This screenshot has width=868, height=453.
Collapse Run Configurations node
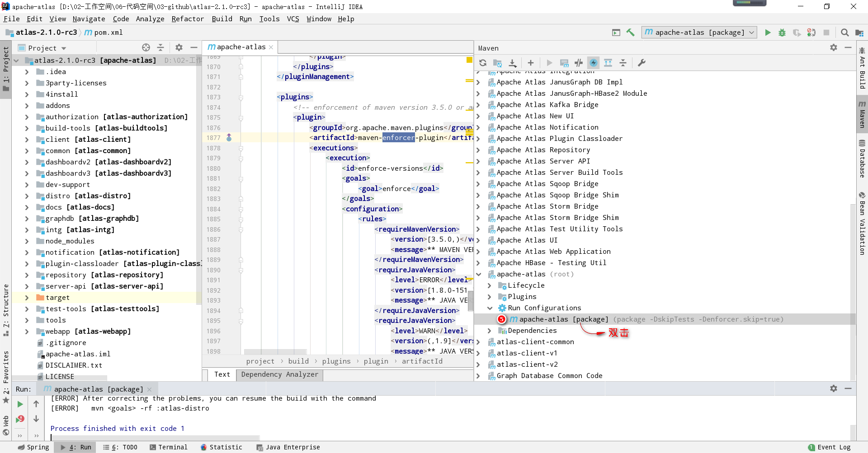pos(489,308)
